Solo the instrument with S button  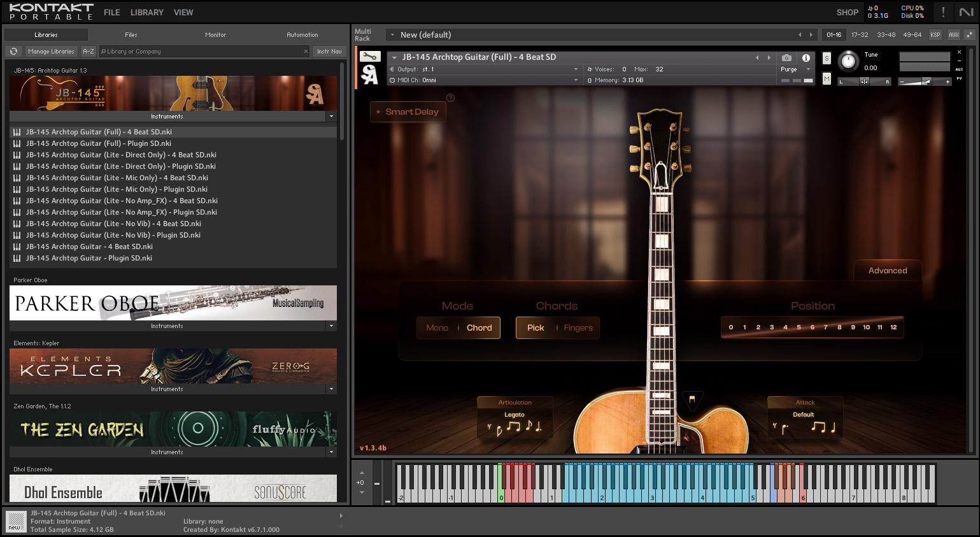827,58
